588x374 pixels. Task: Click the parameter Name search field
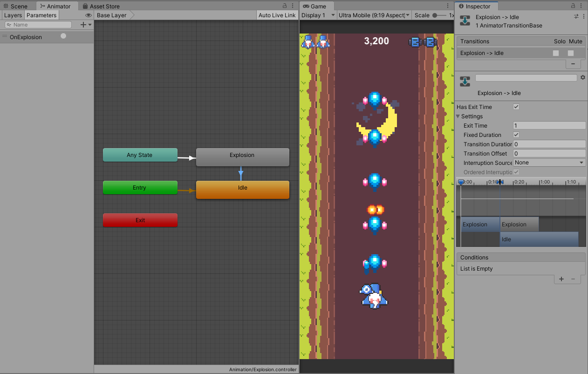[x=38, y=25]
